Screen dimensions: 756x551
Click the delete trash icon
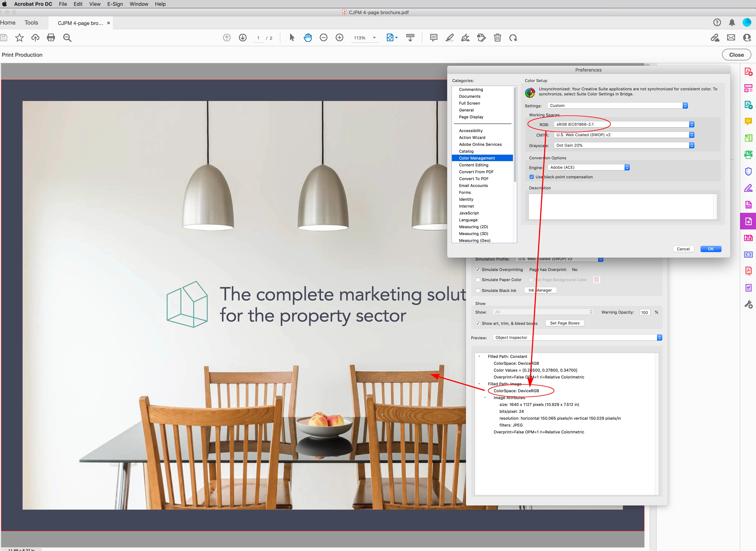[x=497, y=38]
